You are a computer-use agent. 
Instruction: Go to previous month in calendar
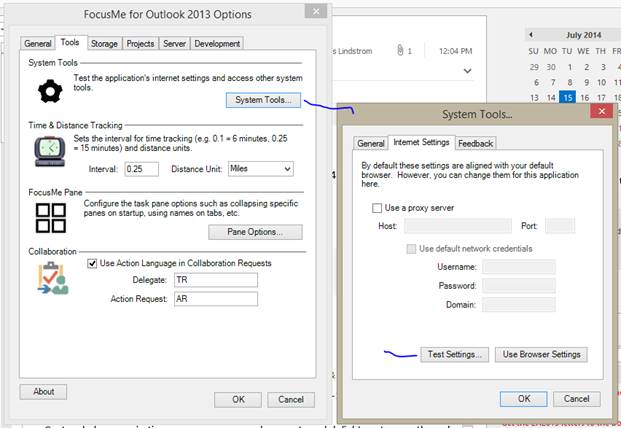pyautogui.click(x=531, y=35)
